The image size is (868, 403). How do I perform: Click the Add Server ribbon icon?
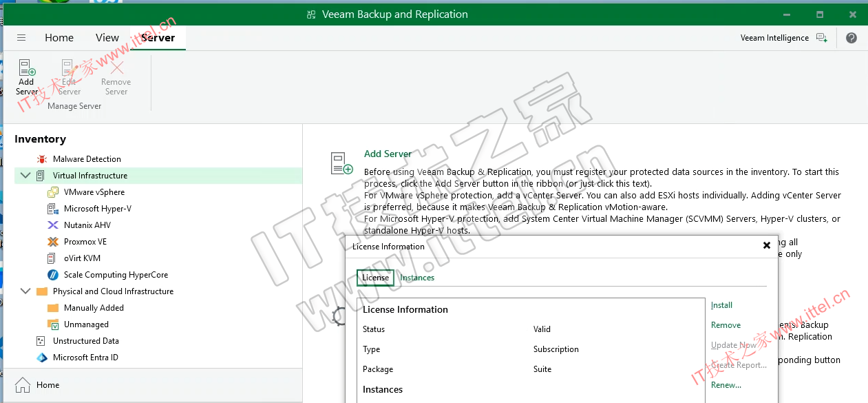[27, 68]
